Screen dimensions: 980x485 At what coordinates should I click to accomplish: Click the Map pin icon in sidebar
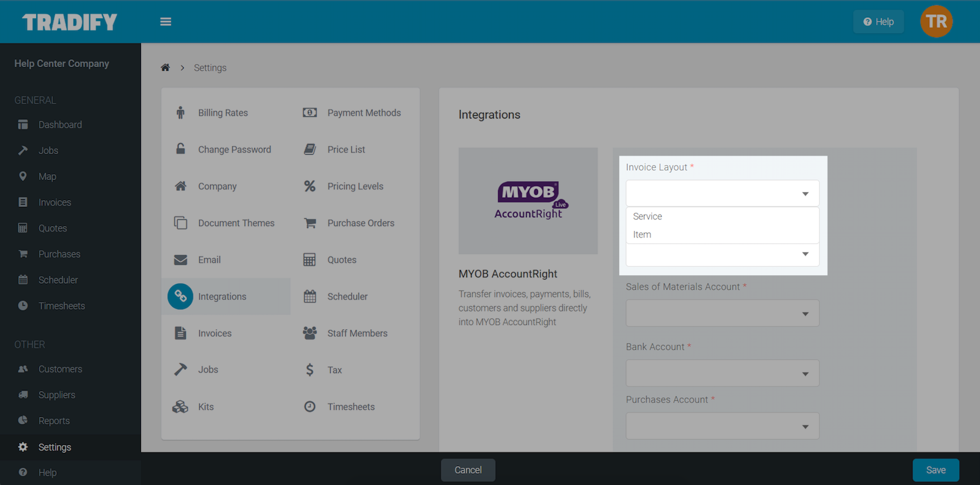tap(23, 176)
